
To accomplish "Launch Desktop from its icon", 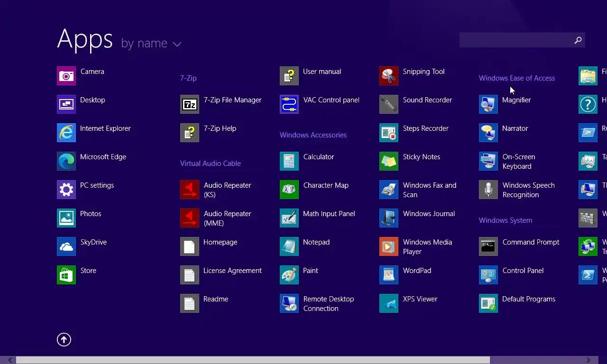I will point(66,104).
